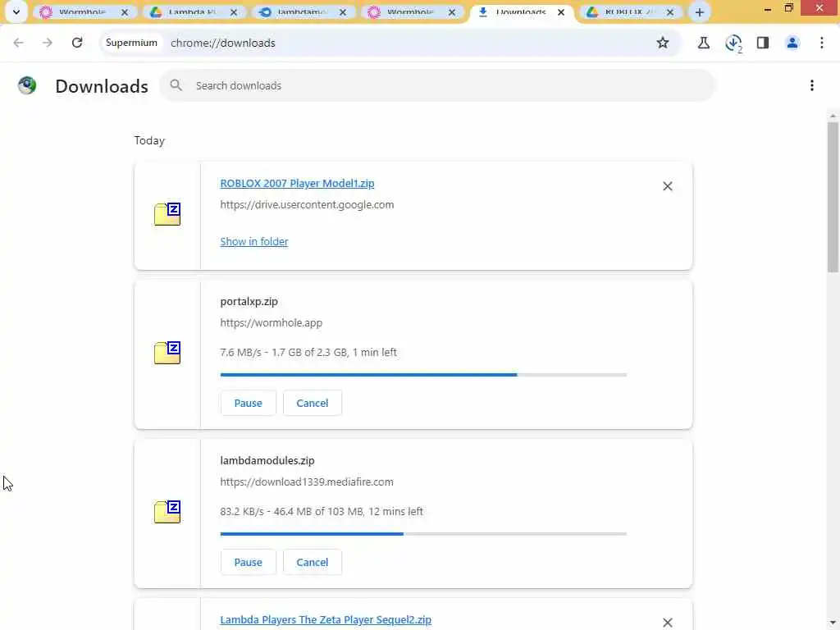Click the portalxp.zip download progress bar
The width and height of the screenshot is (840, 630).
pyautogui.click(x=423, y=374)
